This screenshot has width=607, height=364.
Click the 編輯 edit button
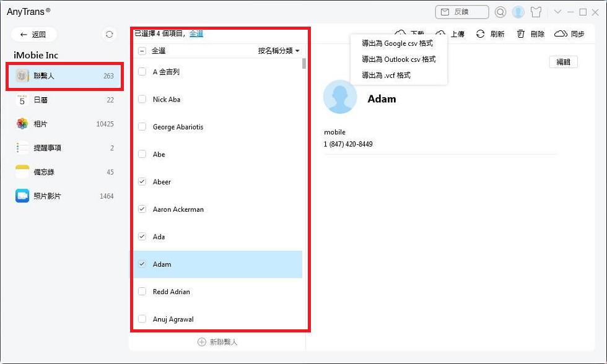563,62
